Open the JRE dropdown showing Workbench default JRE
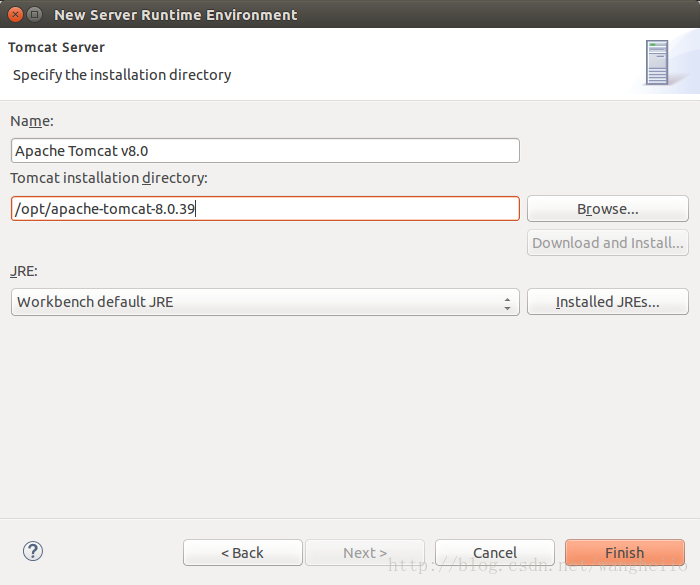Image resolution: width=700 pixels, height=585 pixels. 265,302
